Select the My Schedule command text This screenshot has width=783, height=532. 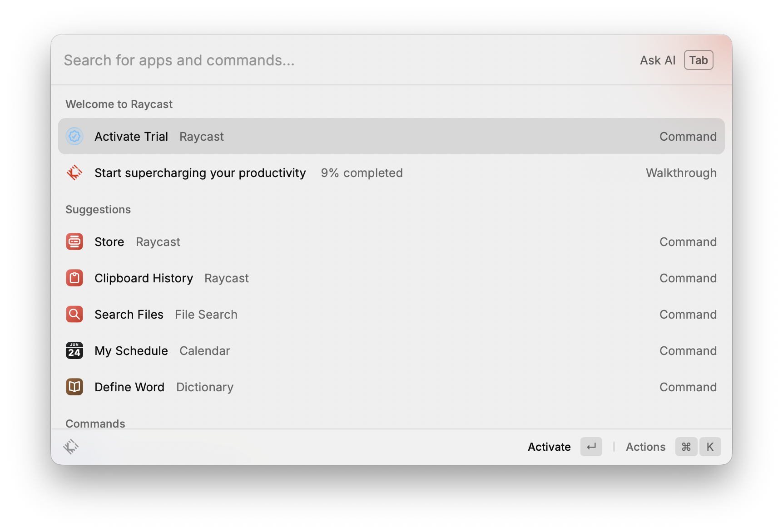coord(131,351)
